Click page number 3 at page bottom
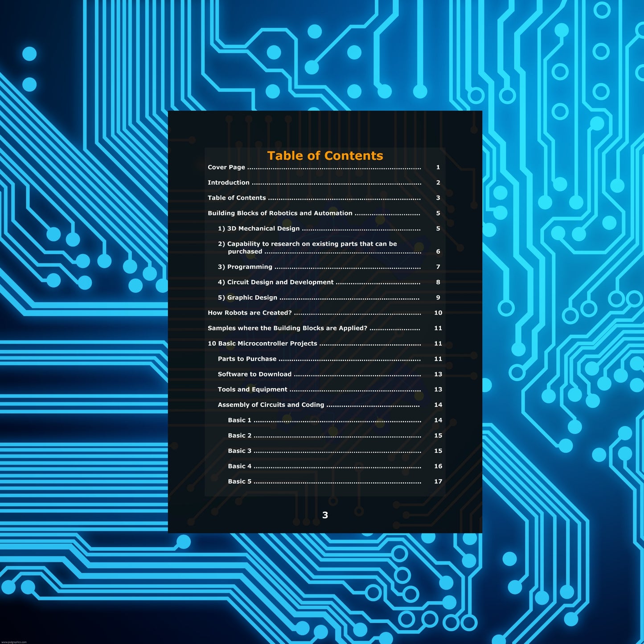Viewport: 644px width, 644px height. pyautogui.click(x=325, y=515)
